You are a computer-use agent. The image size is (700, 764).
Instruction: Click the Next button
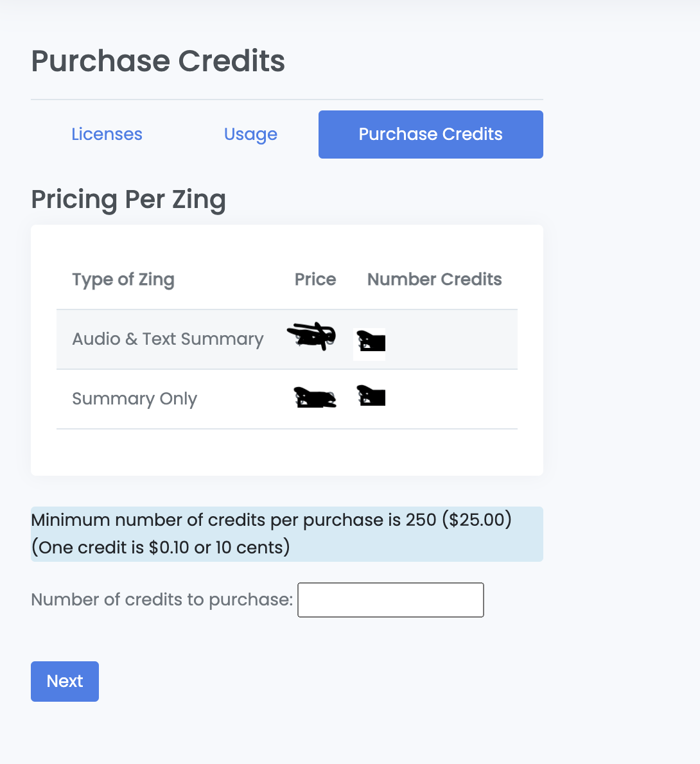(65, 681)
